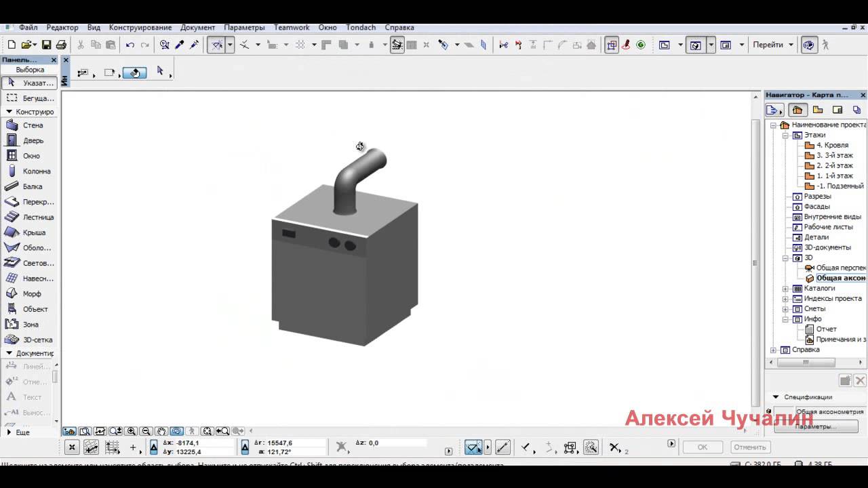Open the Документ menu

[x=198, y=28]
